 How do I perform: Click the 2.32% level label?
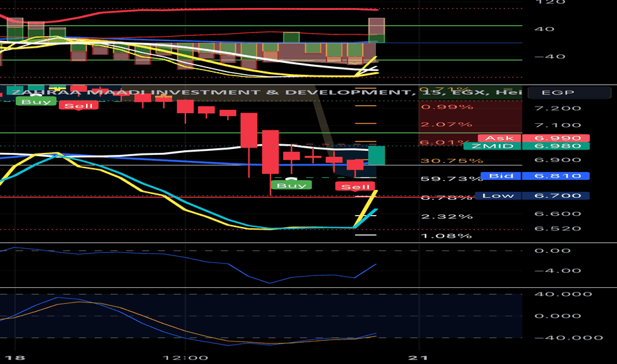click(447, 216)
